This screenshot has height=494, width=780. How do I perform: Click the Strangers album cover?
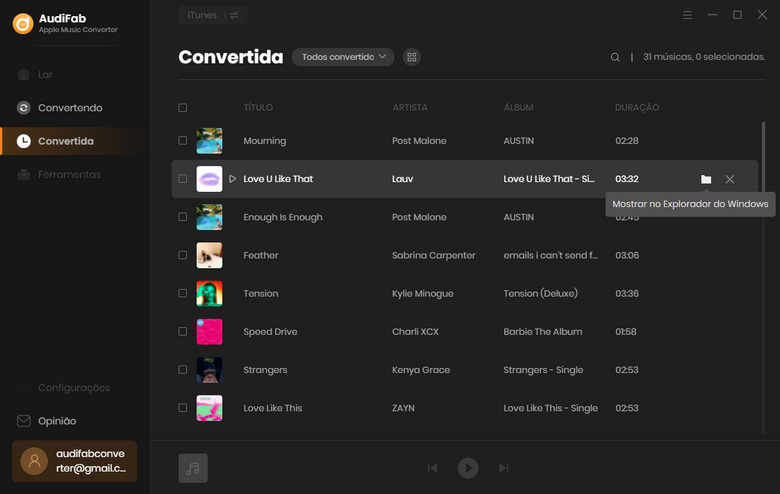209,370
